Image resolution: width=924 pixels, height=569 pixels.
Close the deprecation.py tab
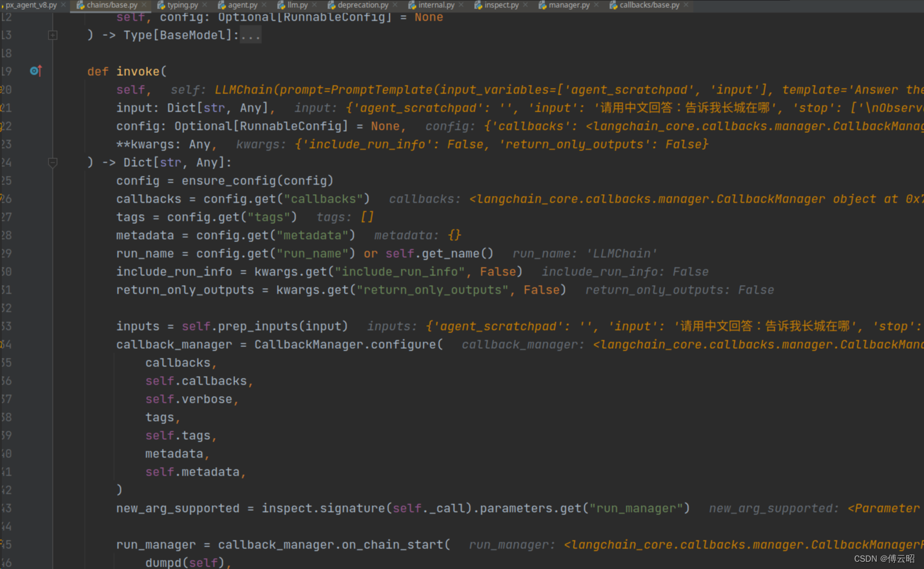tap(395, 5)
